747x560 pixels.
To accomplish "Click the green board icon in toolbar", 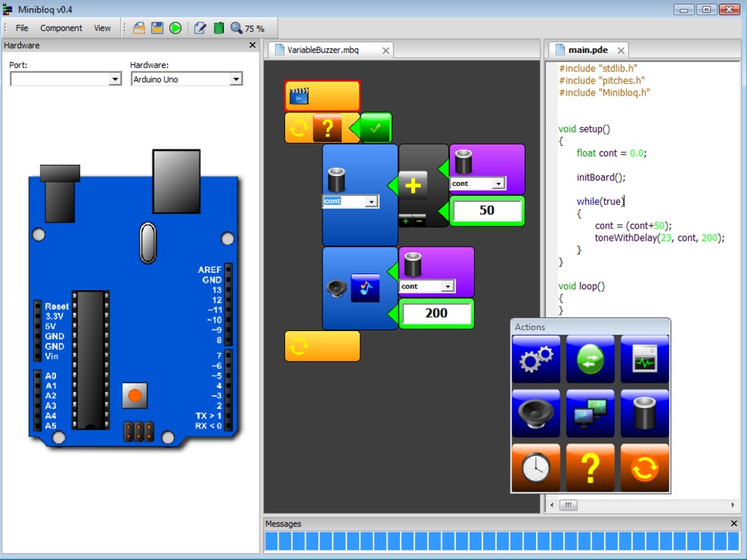I will (219, 28).
